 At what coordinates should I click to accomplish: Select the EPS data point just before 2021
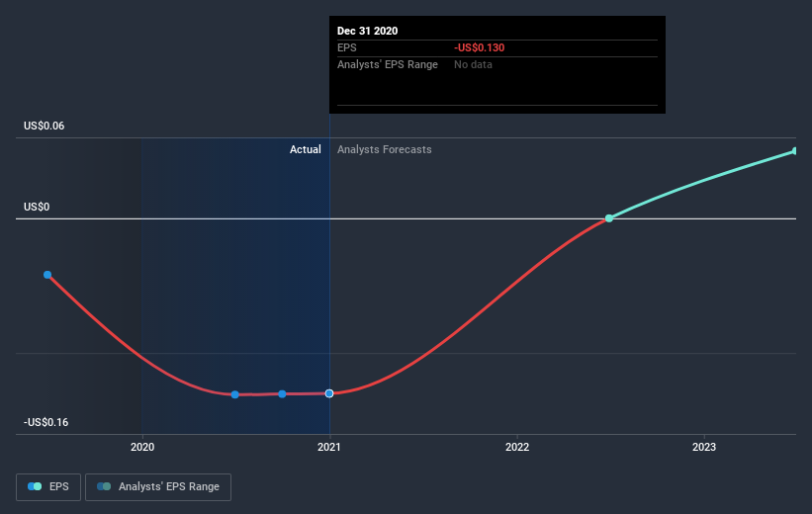tap(282, 394)
